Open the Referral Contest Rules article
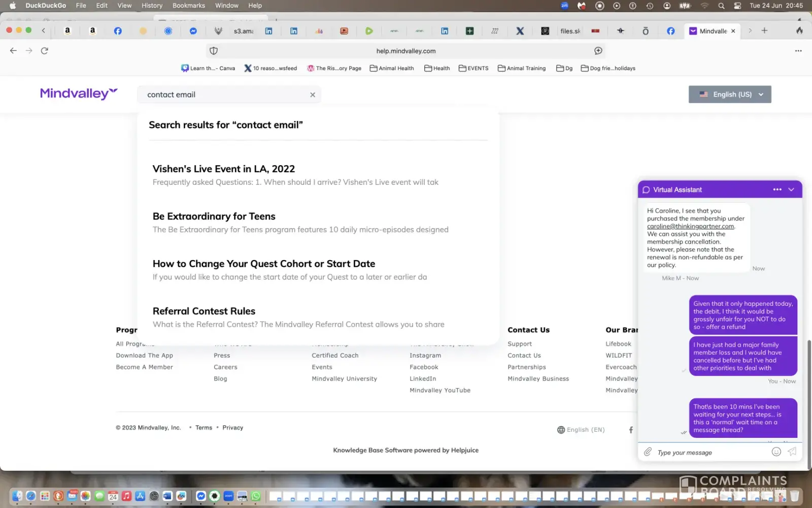Viewport: 812px width, 508px height. pyautogui.click(x=204, y=311)
